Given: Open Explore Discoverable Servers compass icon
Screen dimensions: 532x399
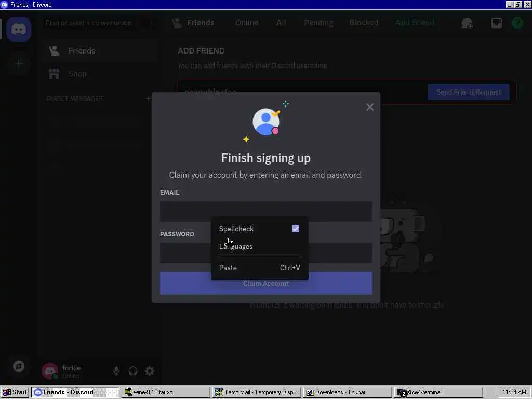Looking at the screenshot, I should pos(19,366).
